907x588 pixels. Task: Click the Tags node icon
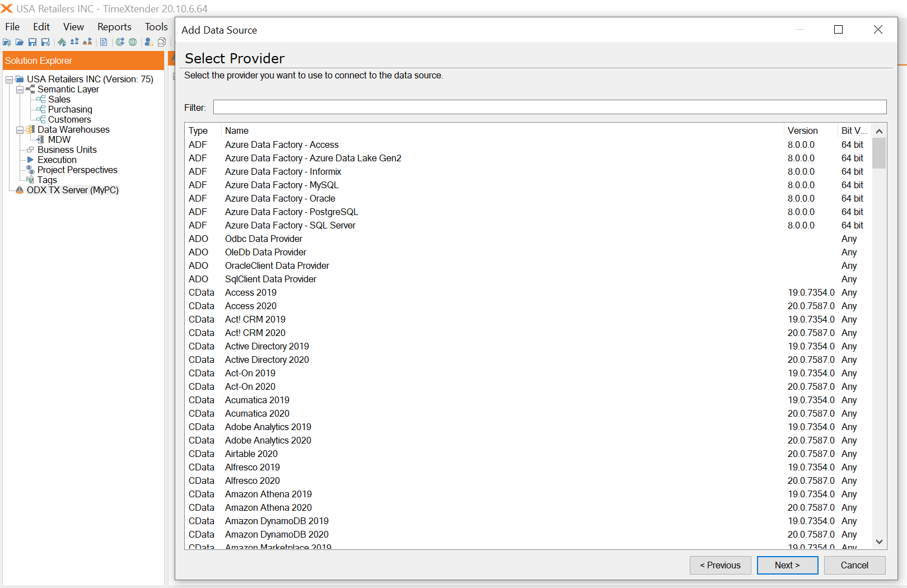pos(30,180)
